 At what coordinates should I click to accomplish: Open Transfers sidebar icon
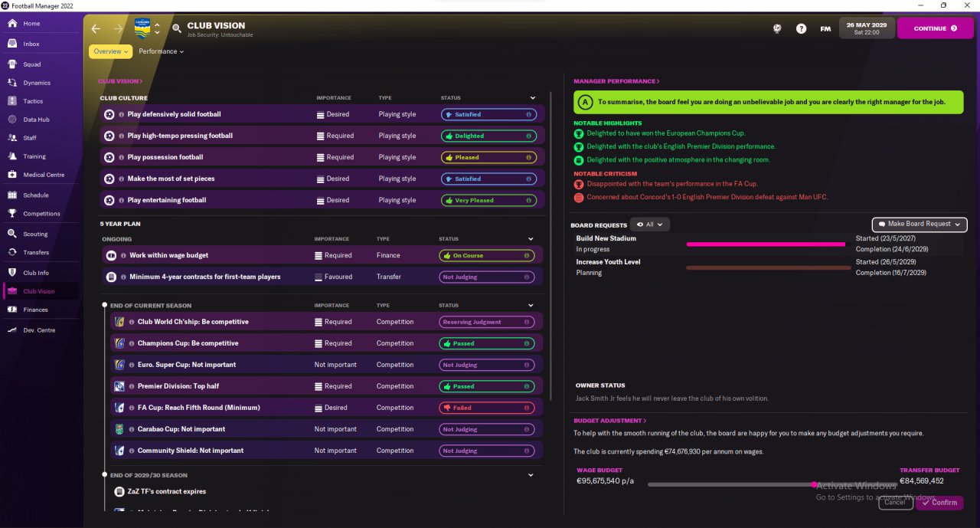(x=12, y=252)
